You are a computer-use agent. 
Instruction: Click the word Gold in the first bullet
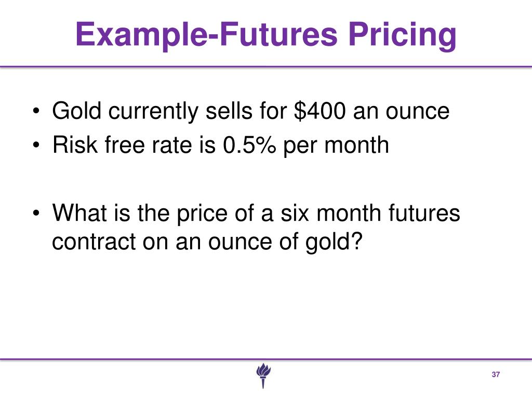(77, 111)
